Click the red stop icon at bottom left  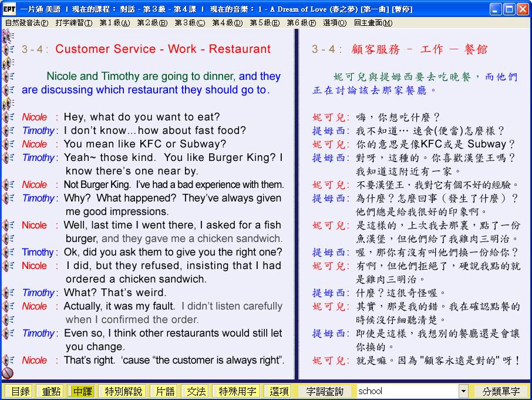8,373
